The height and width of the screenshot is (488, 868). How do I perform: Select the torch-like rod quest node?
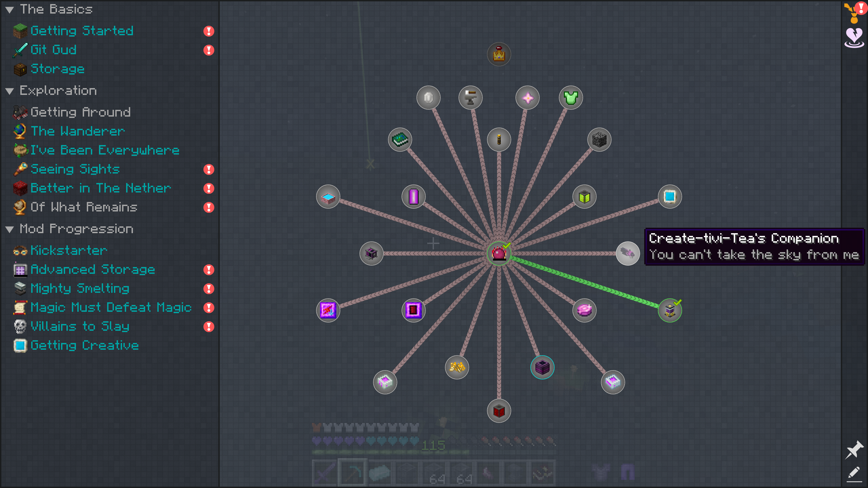[499, 140]
